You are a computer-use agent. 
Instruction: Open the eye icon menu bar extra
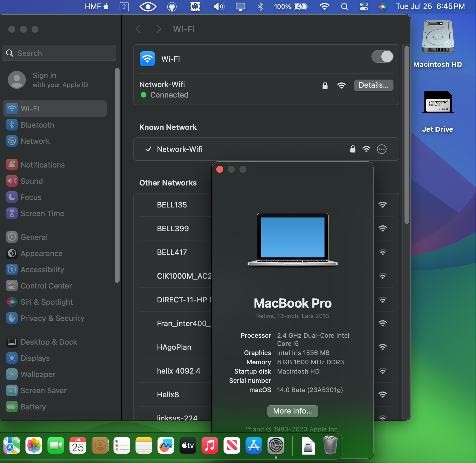148,6
